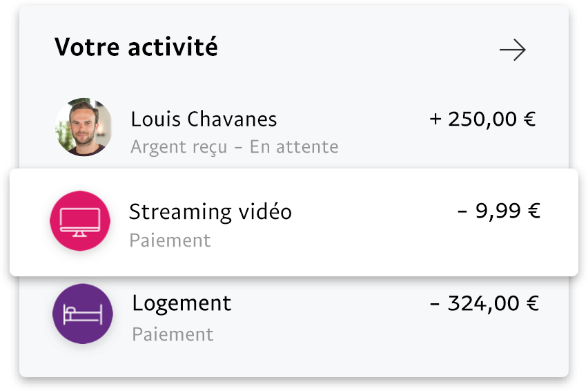
Task: Select the Louis Chavanes name
Action: pos(204,120)
